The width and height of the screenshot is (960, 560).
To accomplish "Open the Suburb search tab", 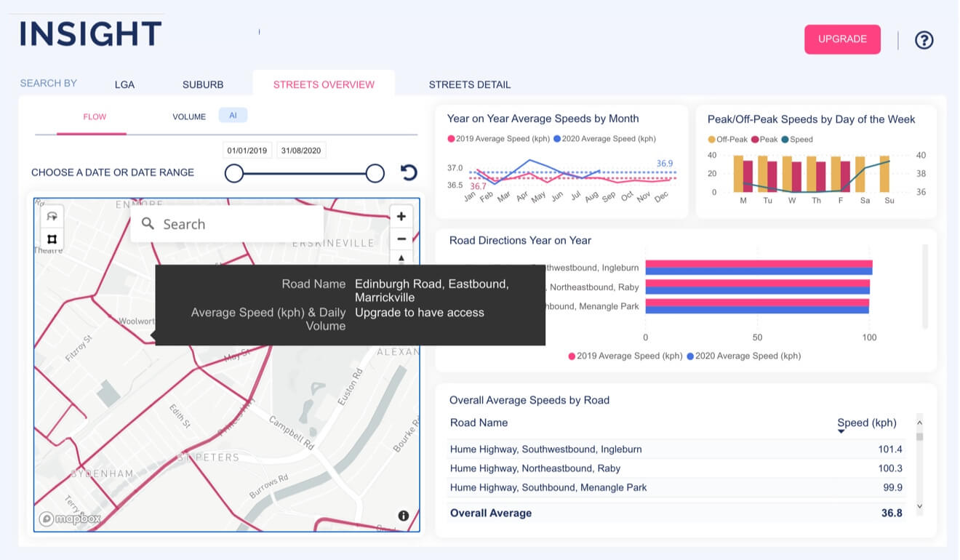I will 203,84.
